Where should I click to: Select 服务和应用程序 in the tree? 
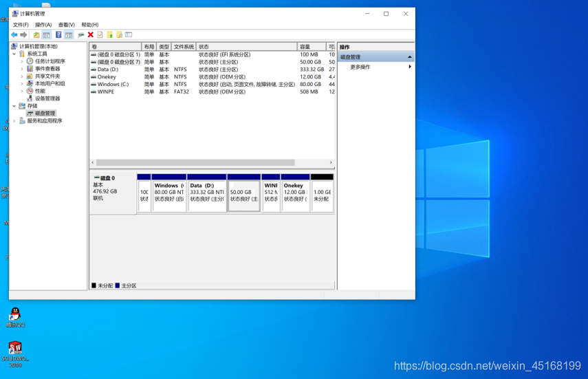click(x=45, y=121)
